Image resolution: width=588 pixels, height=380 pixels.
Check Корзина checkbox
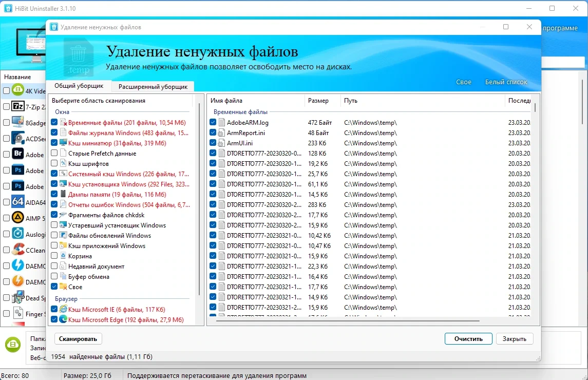pyautogui.click(x=54, y=255)
